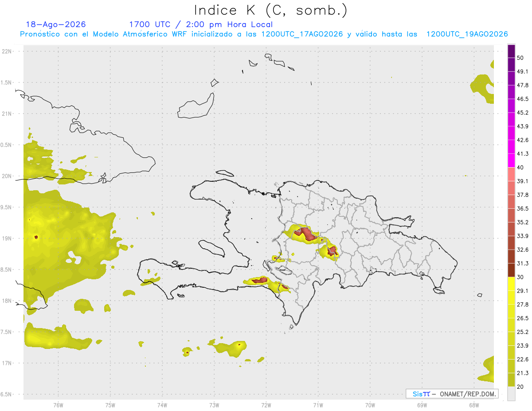Image resolution: width=532 pixels, height=411 pixels.
Task: Click the Great Inagua island outline near 21N 73.5W
Action: (x=196, y=106)
